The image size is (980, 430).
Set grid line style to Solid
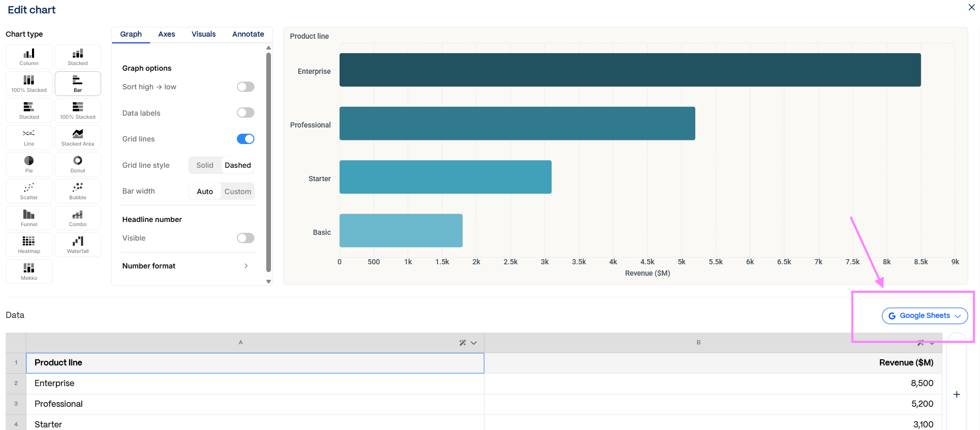205,165
